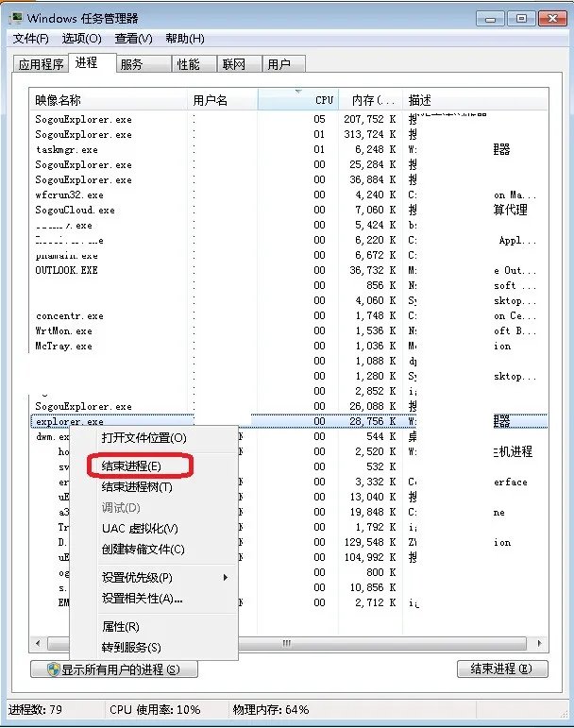
Task: Click the 结束进程(E) button at bottom right
Action: 502,669
